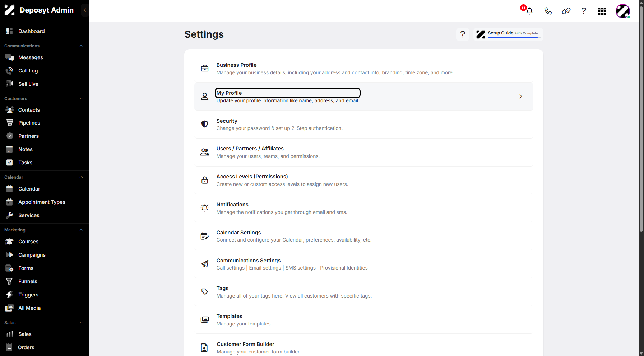This screenshot has width=644, height=356.
Task: Click the Access Levels lock icon
Action: (205, 180)
